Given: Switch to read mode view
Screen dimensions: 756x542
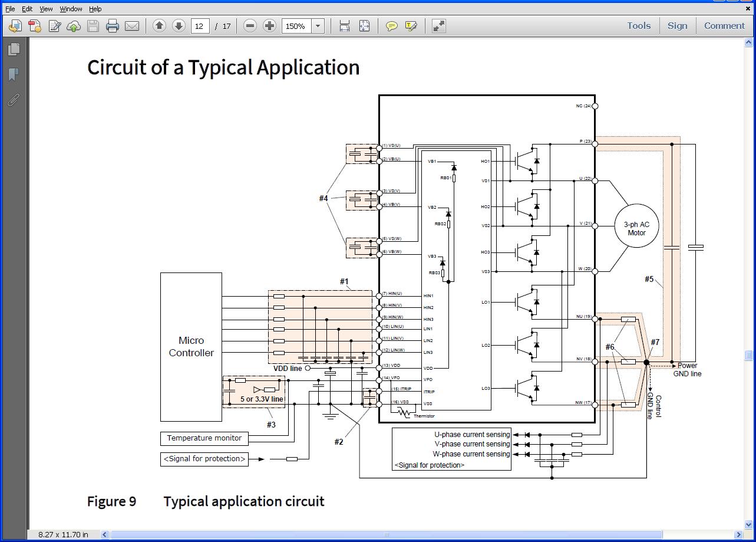Looking at the screenshot, I should tap(438, 26).
